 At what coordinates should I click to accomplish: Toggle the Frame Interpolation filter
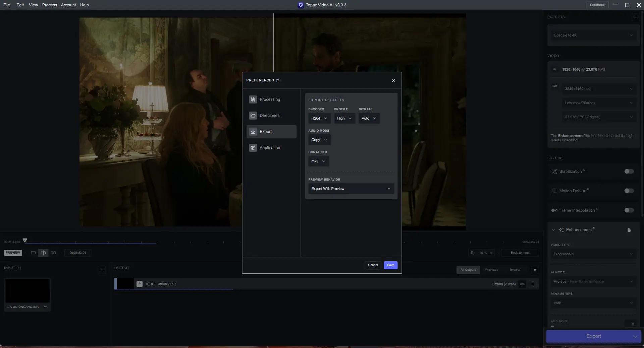[629, 210]
